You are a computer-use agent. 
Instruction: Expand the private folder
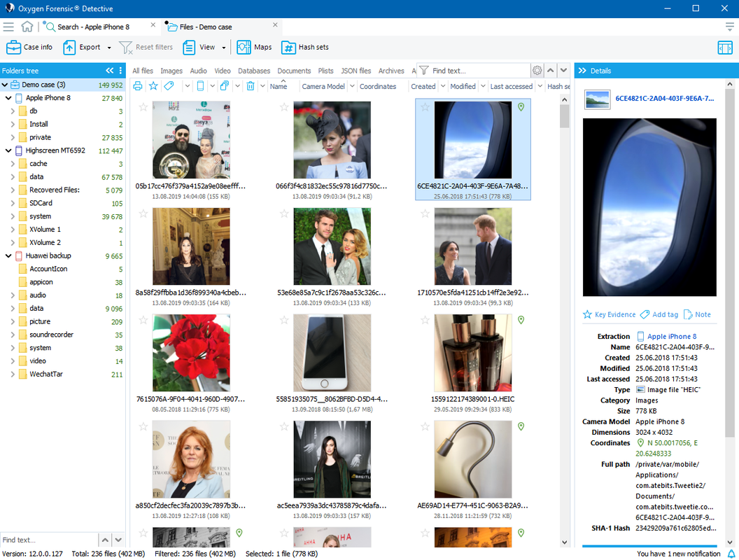click(x=13, y=138)
